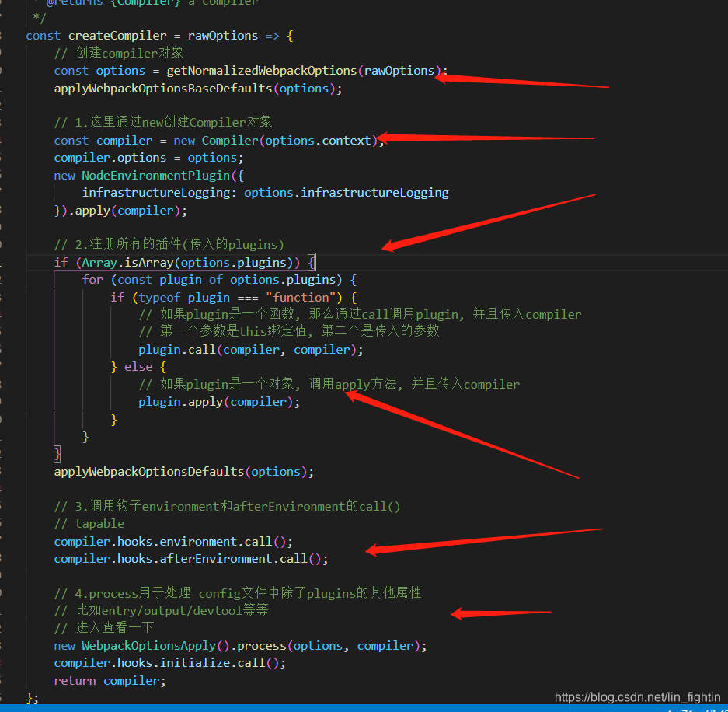The width and height of the screenshot is (728, 712).
Task: Click the '}).apply(compiler);' line
Action: [x=120, y=211]
